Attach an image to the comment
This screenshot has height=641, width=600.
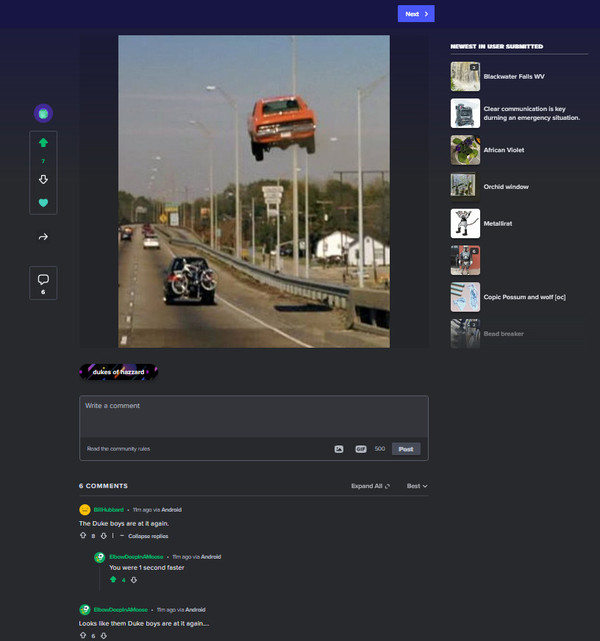(x=339, y=449)
